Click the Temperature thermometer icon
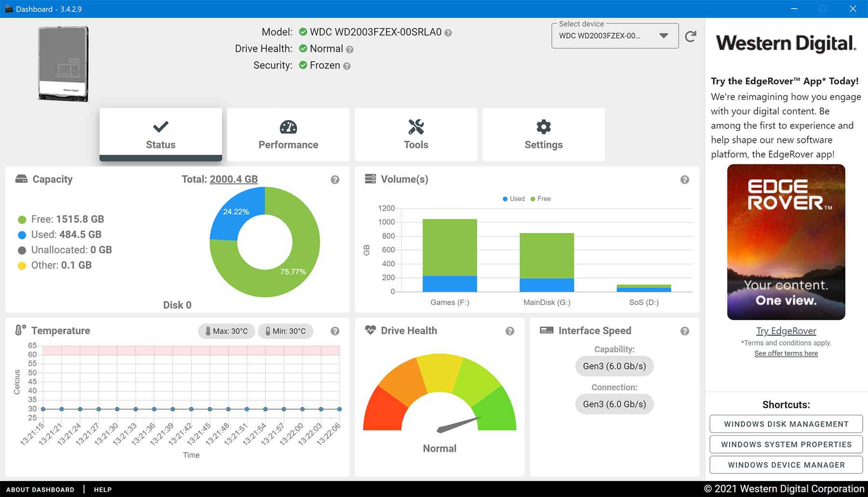Viewport: 868px width, 497px height. pos(20,330)
